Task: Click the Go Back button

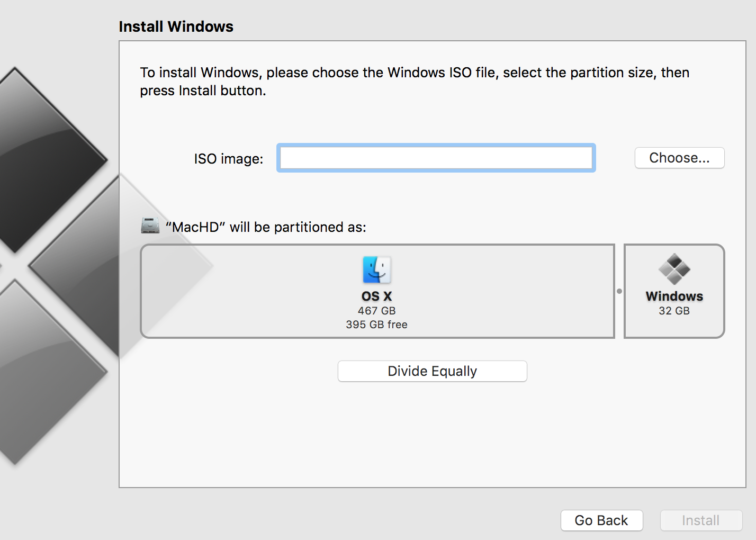Action: [601, 520]
